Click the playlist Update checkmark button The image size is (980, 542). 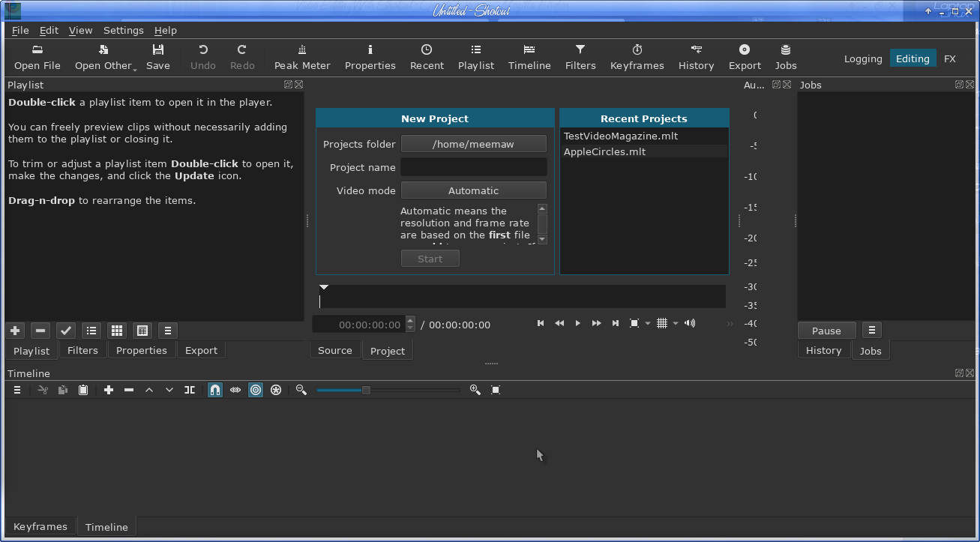point(66,331)
